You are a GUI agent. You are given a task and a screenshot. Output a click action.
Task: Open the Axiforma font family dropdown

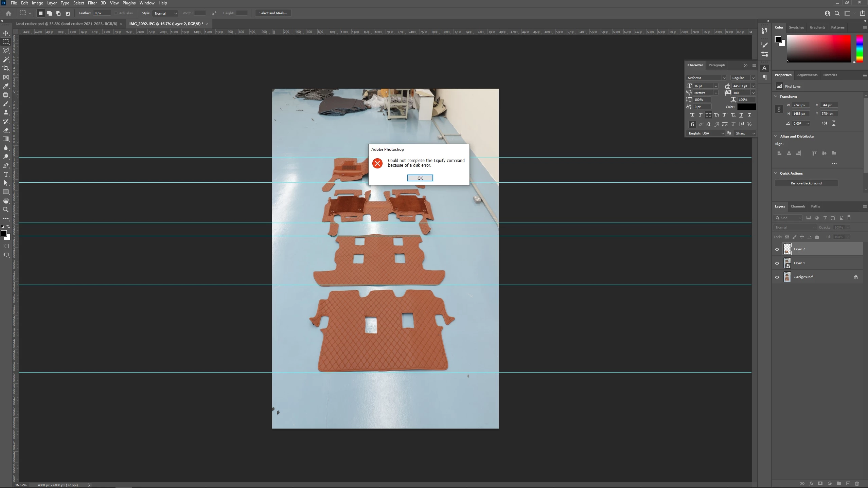point(724,78)
